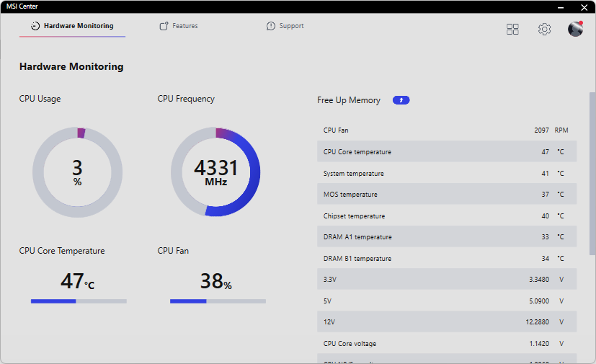Click the CPU Fan percentage bar
The height and width of the screenshot is (364, 596).
pyautogui.click(x=218, y=301)
